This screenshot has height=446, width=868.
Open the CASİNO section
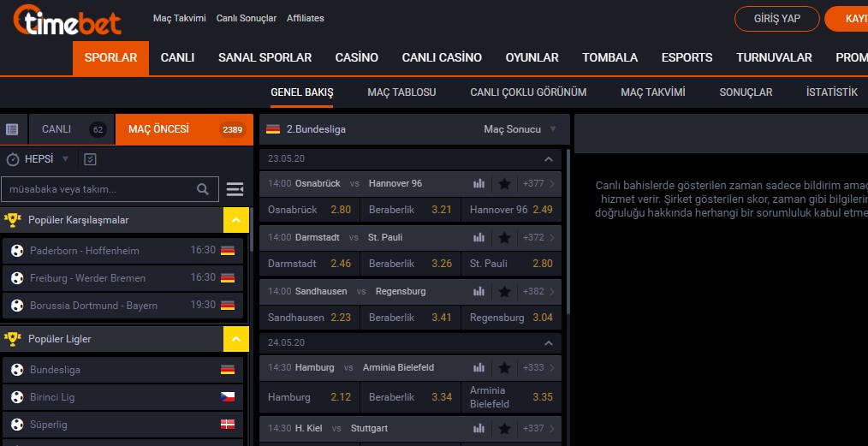357,58
